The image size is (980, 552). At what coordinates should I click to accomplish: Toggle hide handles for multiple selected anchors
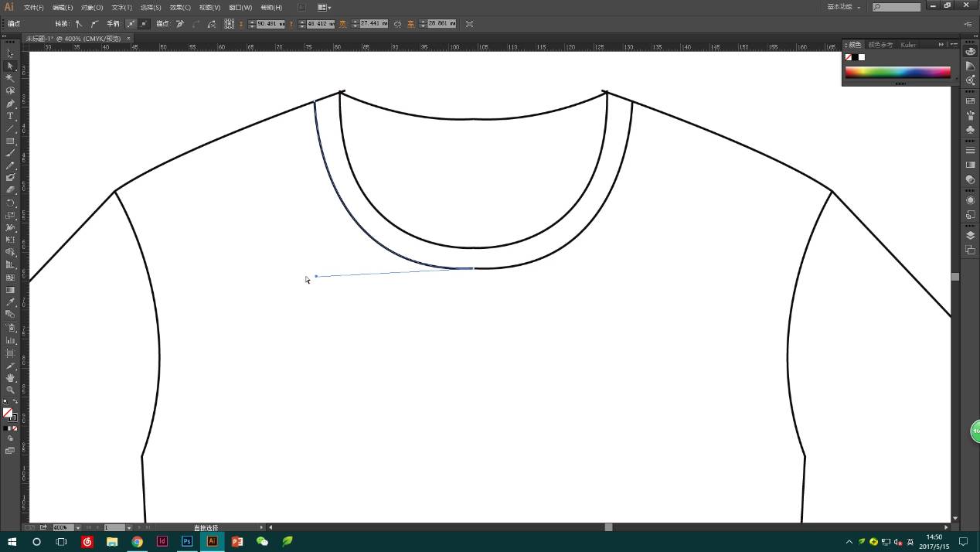[x=144, y=24]
